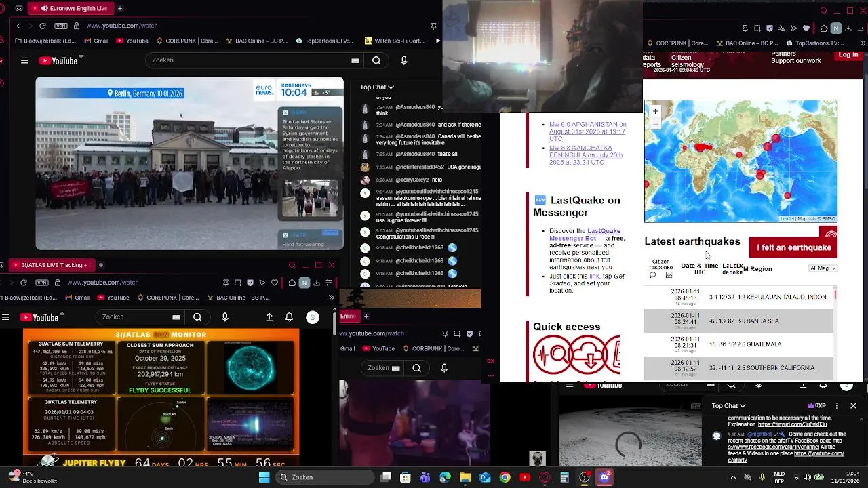Click the Log in button on EMSC page
The width and height of the screenshot is (868, 488).
point(848,55)
